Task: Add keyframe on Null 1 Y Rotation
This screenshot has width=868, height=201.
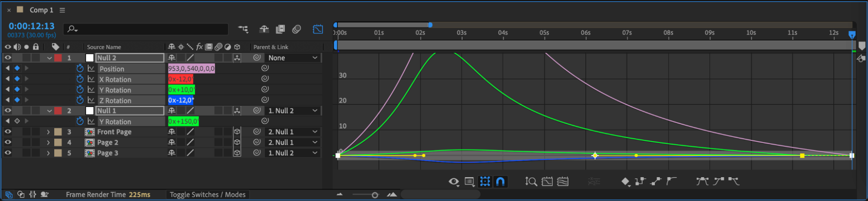Action: 17,121
